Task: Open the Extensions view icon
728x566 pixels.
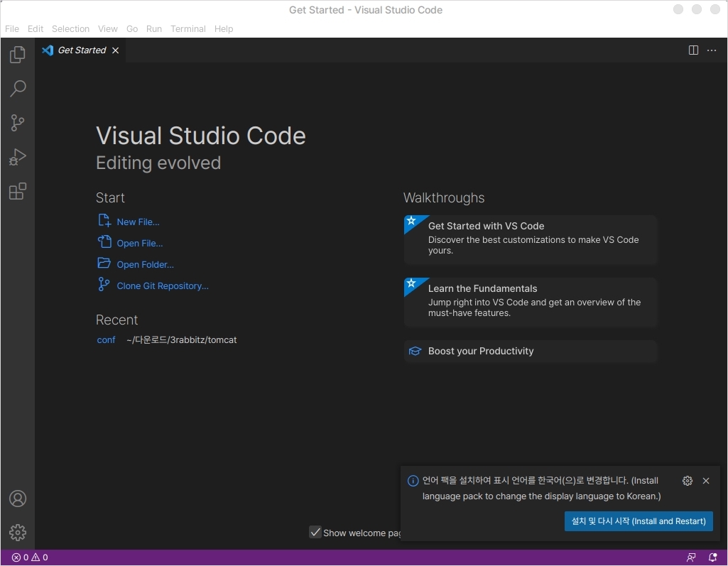Action: [x=18, y=191]
